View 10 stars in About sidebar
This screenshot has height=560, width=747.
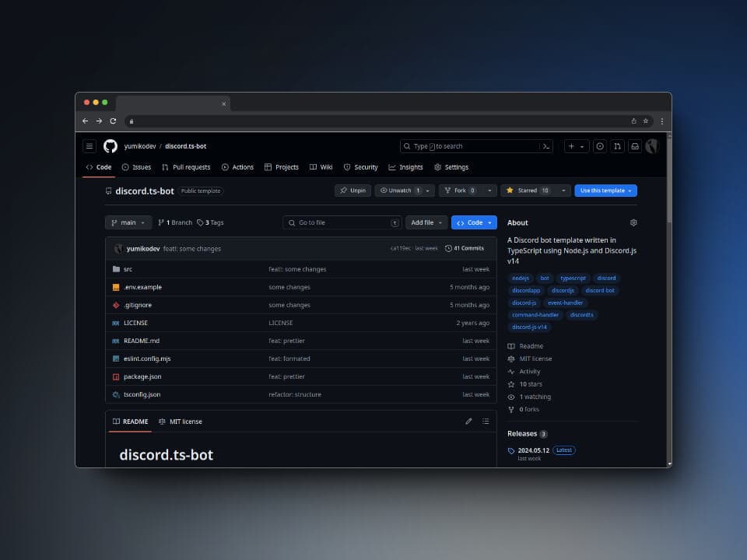[525, 383]
